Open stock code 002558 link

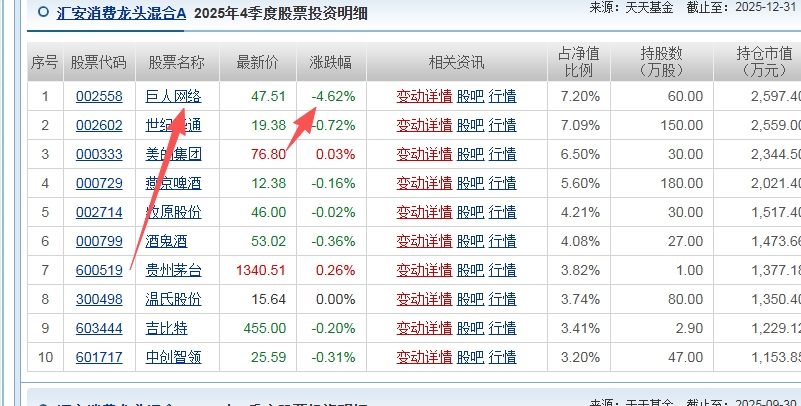tap(99, 96)
